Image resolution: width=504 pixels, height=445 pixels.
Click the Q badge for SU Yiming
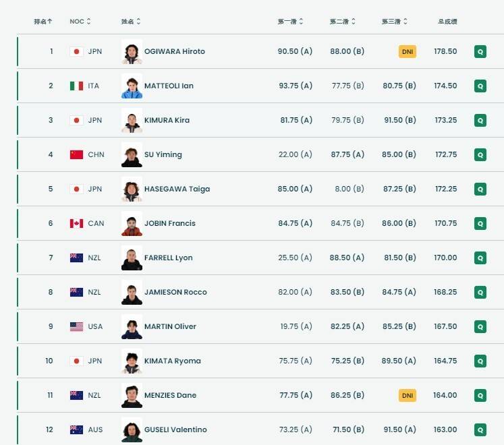[x=480, y=154]
